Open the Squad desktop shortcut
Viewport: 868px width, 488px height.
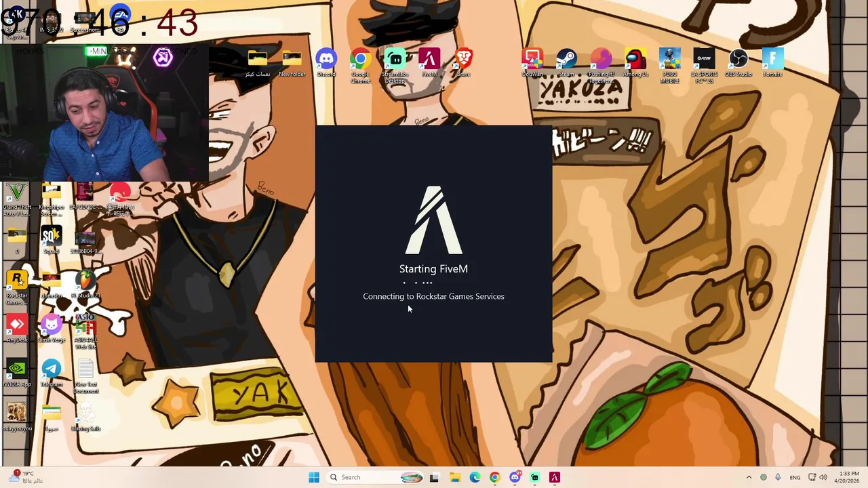(51, 240)
